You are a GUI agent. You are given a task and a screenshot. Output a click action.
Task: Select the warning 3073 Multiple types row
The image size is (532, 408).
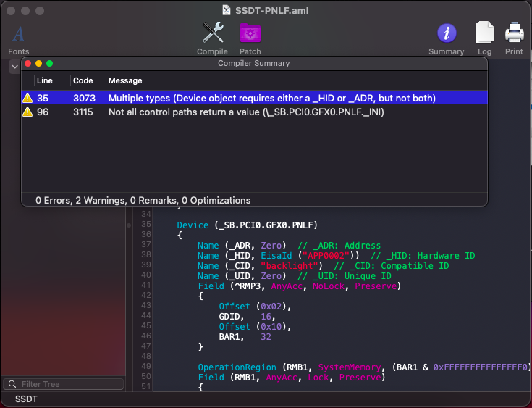[271, 98]
